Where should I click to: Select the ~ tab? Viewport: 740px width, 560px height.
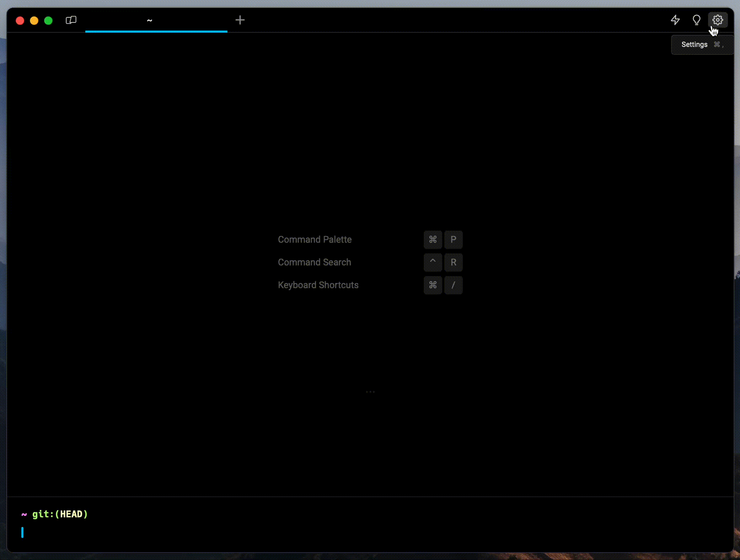pos(156,21)
